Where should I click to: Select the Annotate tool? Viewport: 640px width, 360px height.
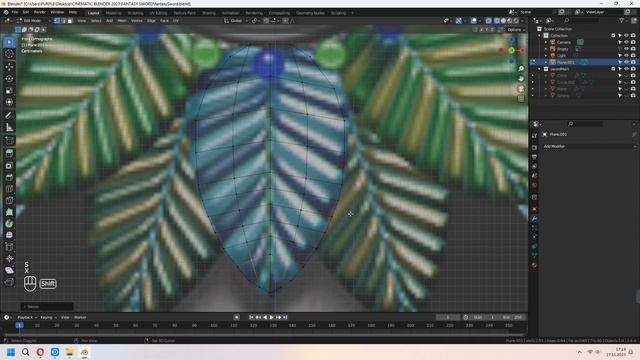tap(9, 115)
